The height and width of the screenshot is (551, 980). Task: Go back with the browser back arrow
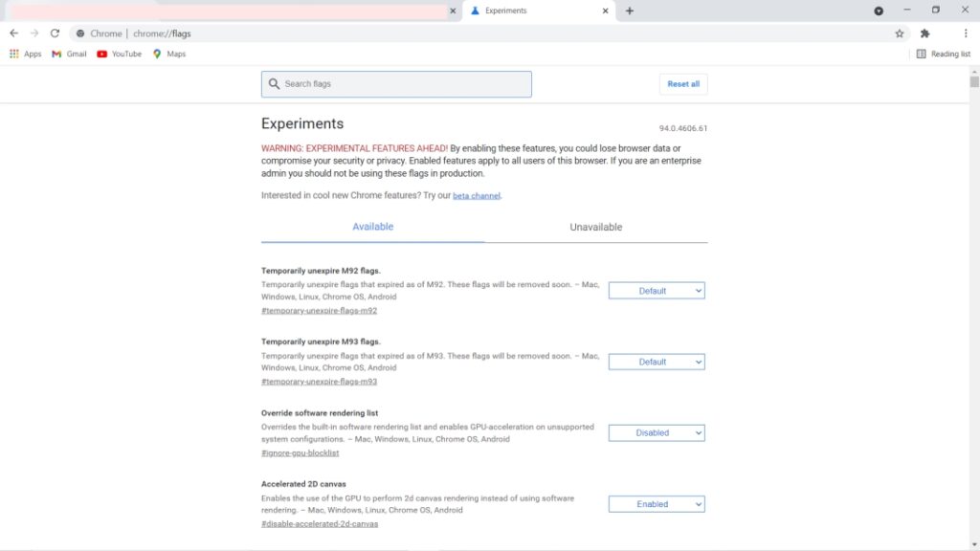pyautogui.click(x=13, y=33)
